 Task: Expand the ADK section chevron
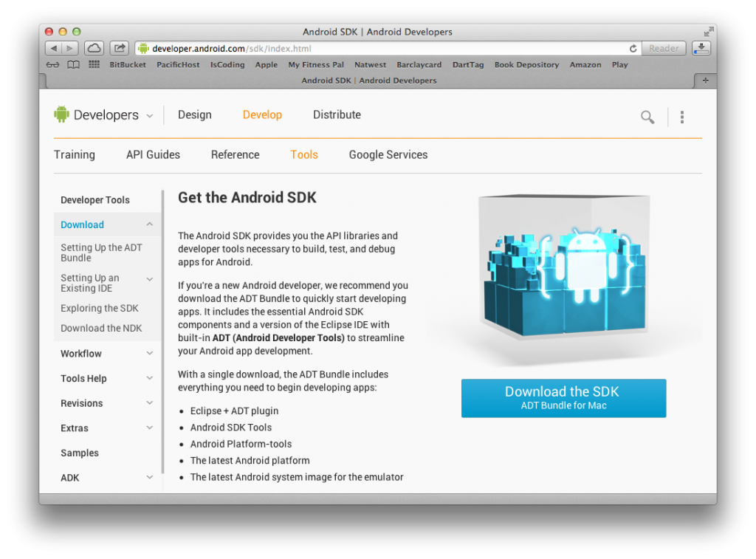click(x=149, y=478)
